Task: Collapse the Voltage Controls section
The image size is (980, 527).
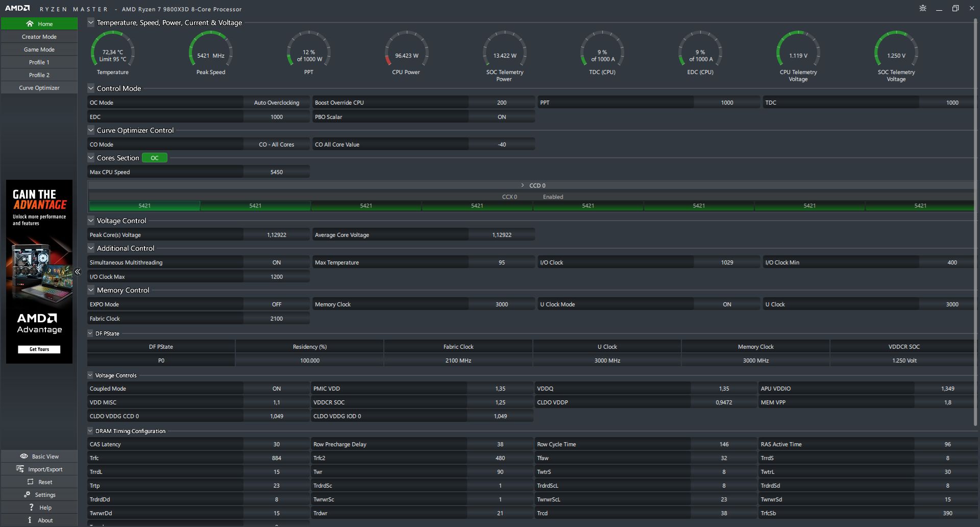Action: point(90,375)
